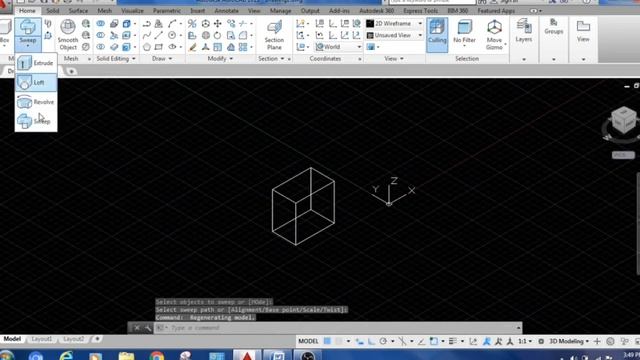
Task: Choose Revolve from the flyout menu
Action: 36,102
